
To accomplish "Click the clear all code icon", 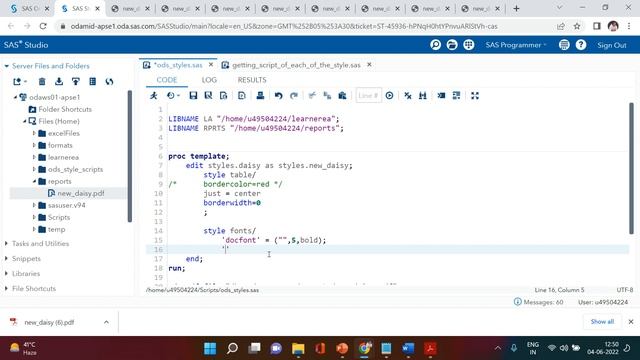I will pos(408,96).
